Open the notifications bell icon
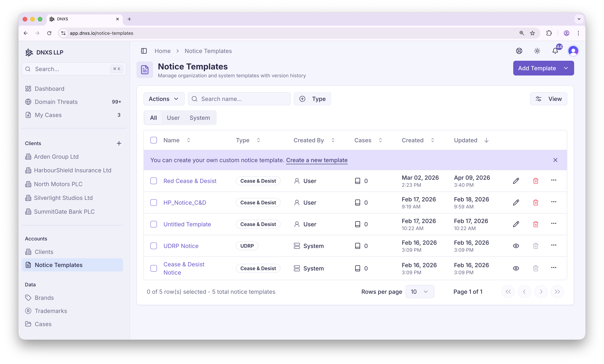Screen dimensions: 604x364 point(555,51)
